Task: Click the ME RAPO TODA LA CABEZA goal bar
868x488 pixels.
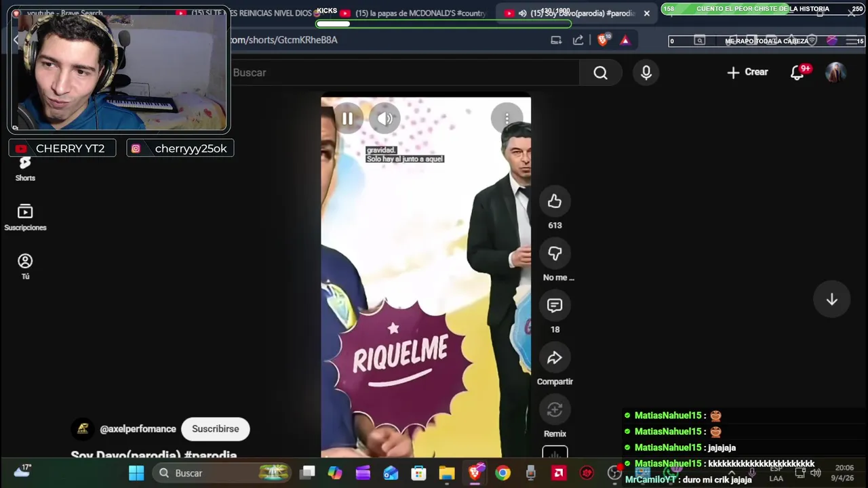Action: coord(767,41)
